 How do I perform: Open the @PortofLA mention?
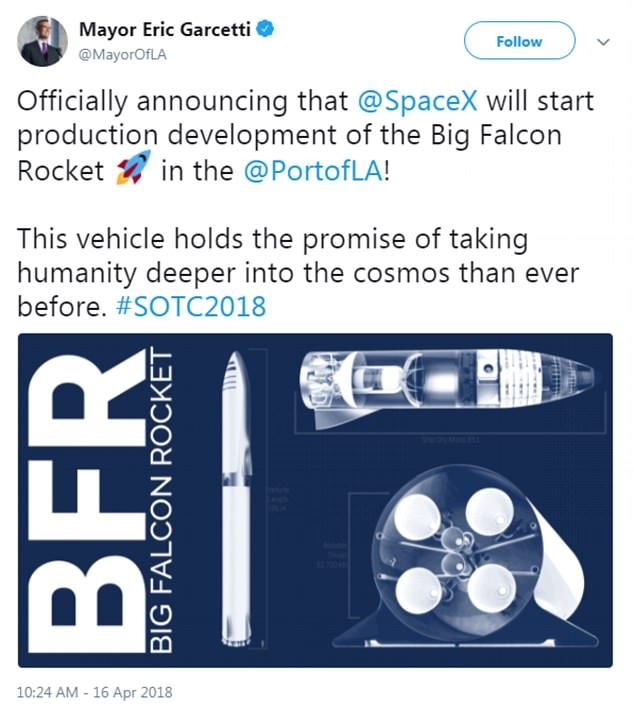[313, 170]
